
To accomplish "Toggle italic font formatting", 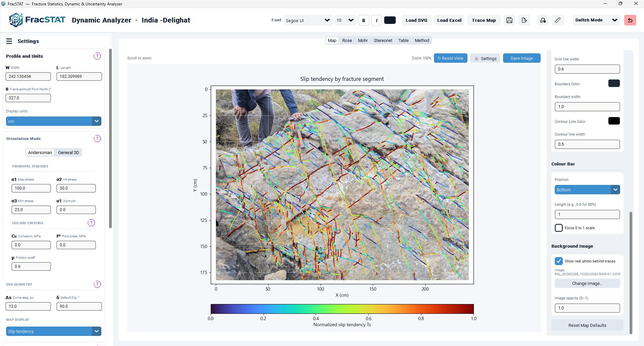I will [x=377, y=20].
